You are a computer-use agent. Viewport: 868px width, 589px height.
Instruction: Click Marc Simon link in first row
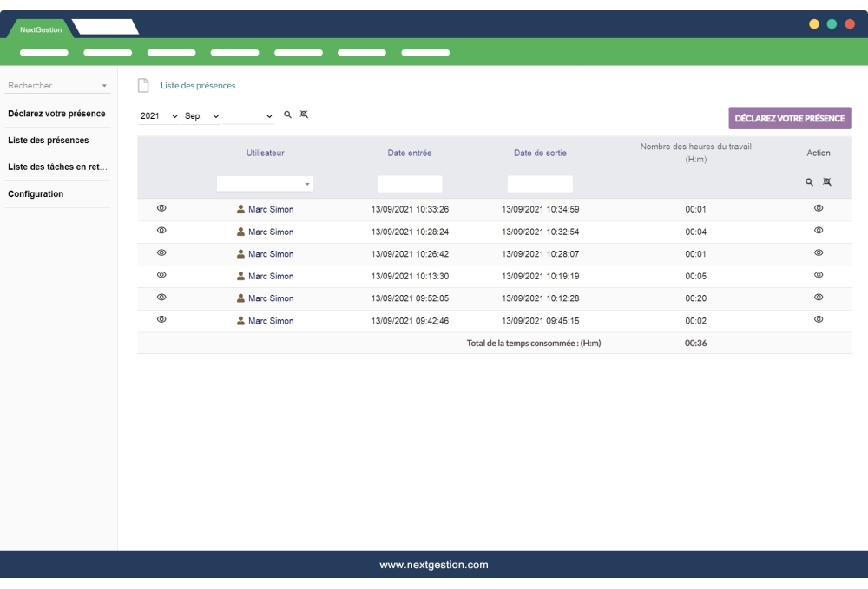coord(270,210)
